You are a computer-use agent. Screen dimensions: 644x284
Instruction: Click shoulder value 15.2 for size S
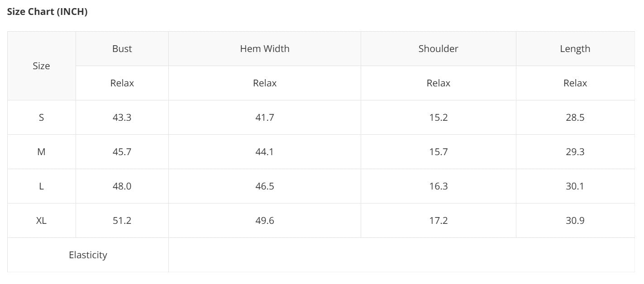(438, 118)
